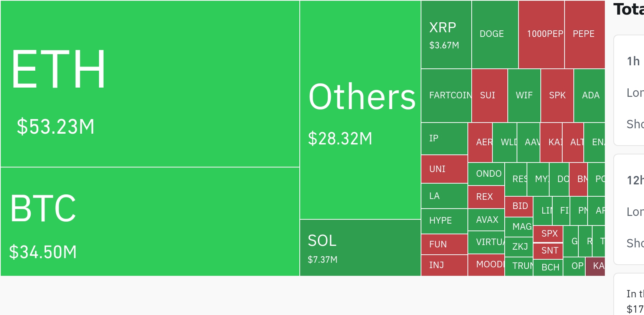Select the WIF tile
644x315 pixels.
click(524, 96)
